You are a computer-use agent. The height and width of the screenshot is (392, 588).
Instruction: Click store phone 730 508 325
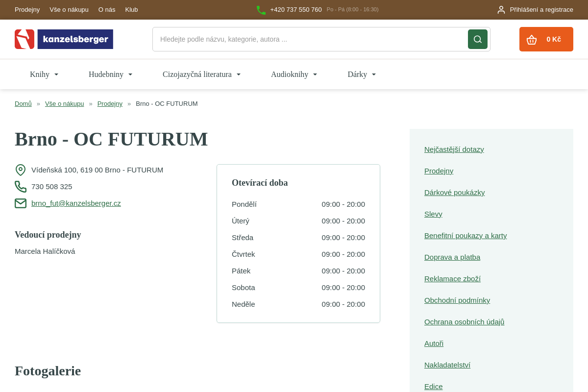tap(51, 187)
